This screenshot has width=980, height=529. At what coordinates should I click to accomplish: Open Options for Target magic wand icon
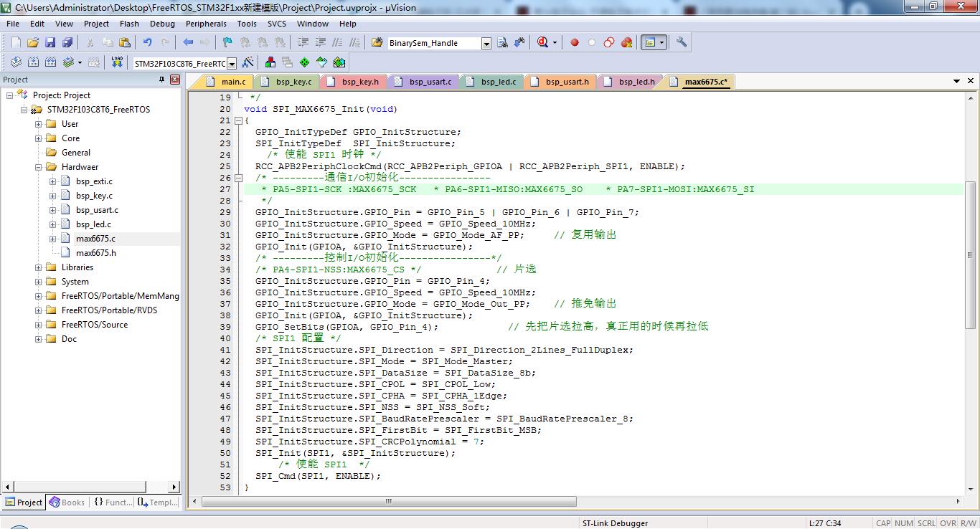coord(248,63)
